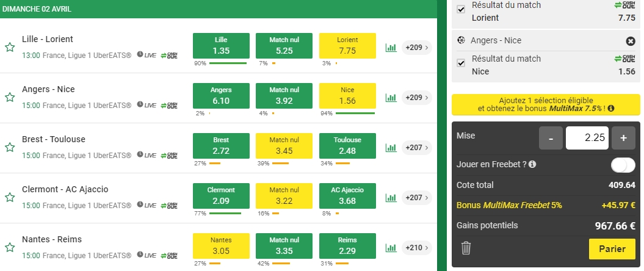This screenshot has height=271, width=644.
Task: Star the Brest - Toulouse match
Action: point(10,147)
